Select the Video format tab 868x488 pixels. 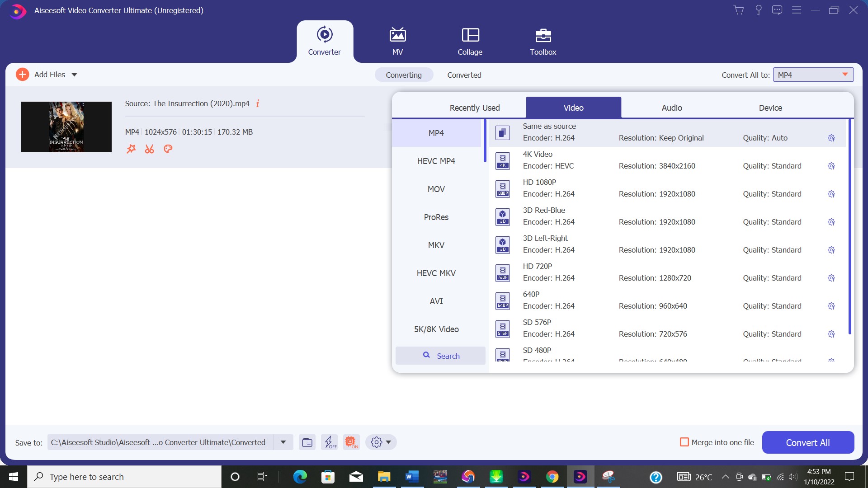(x=573, y=108)
